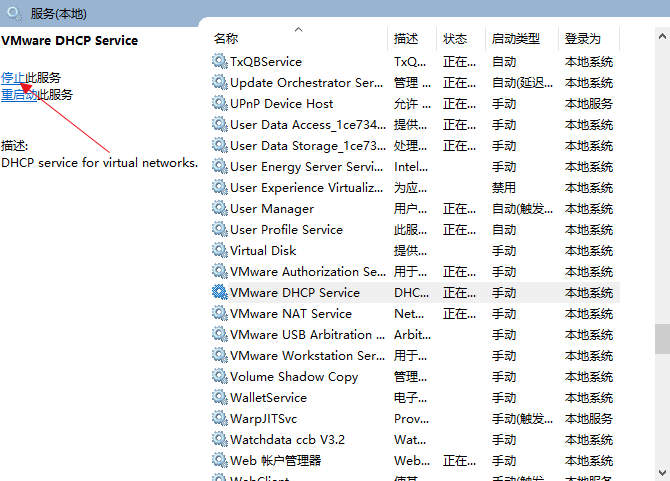Image resolution: width=670 pixels, height=481 pixels.
Task: Click the gear icon beside Volume Shadow Copy
Action: click(220, 376)
